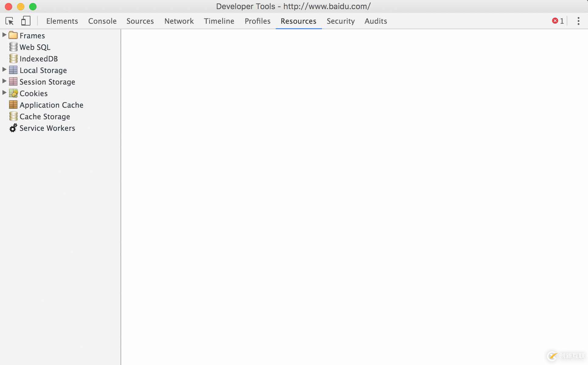Expand the Frames tree node
588x365 pixels.
4,35
